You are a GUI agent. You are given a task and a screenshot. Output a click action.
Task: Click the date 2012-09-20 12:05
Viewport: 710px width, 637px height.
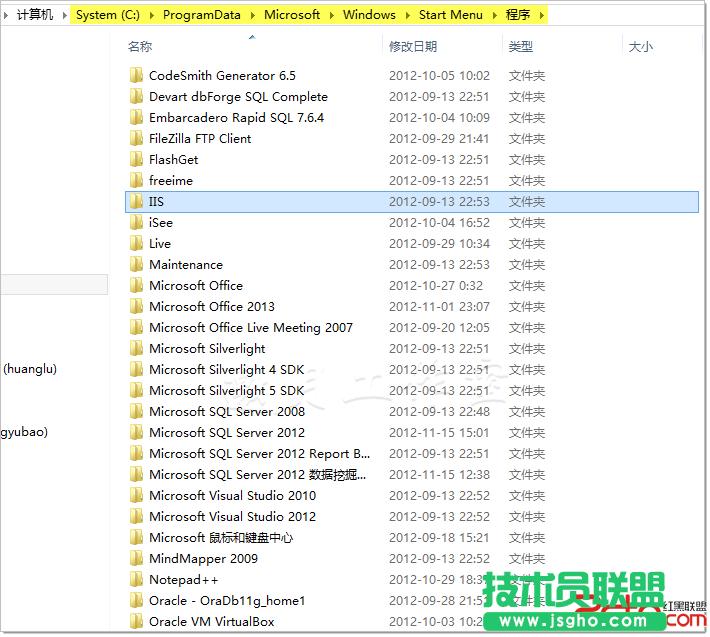(x=439, y=328)
